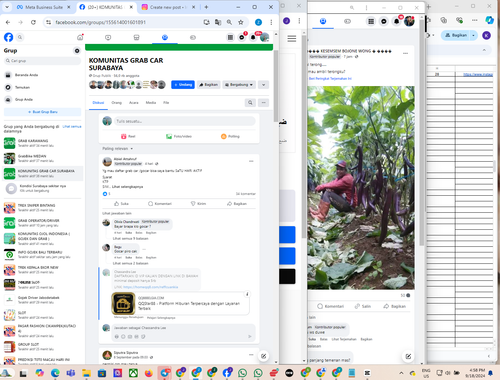The width and height of the screenshot is (500, 380).
Task: Click the Facebook logo in the front window
Action: [x=8, y=37]
